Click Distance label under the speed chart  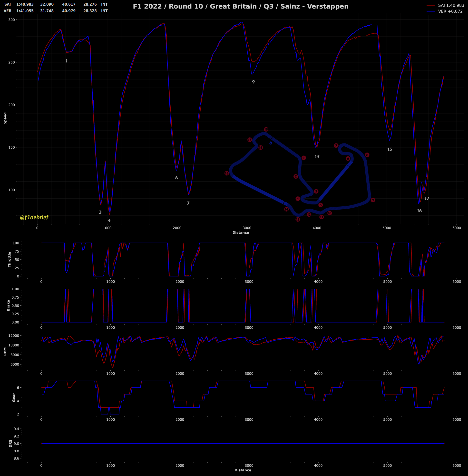coord(241,233)
